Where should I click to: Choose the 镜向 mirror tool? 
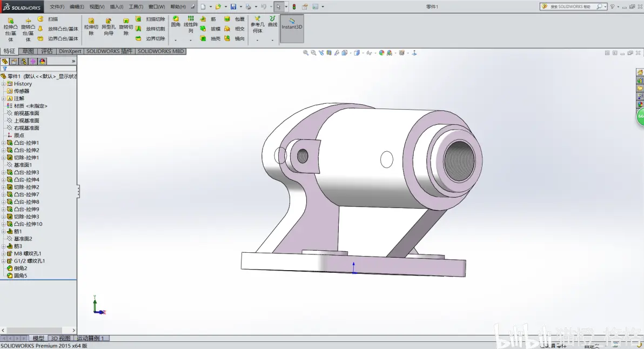point(234,38)
